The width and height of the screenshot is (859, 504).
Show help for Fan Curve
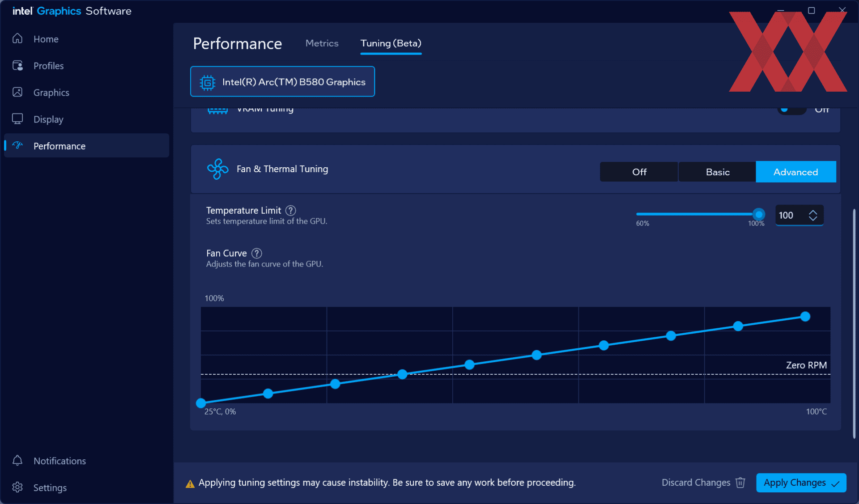pyautogui.click(x=257, y=253)
